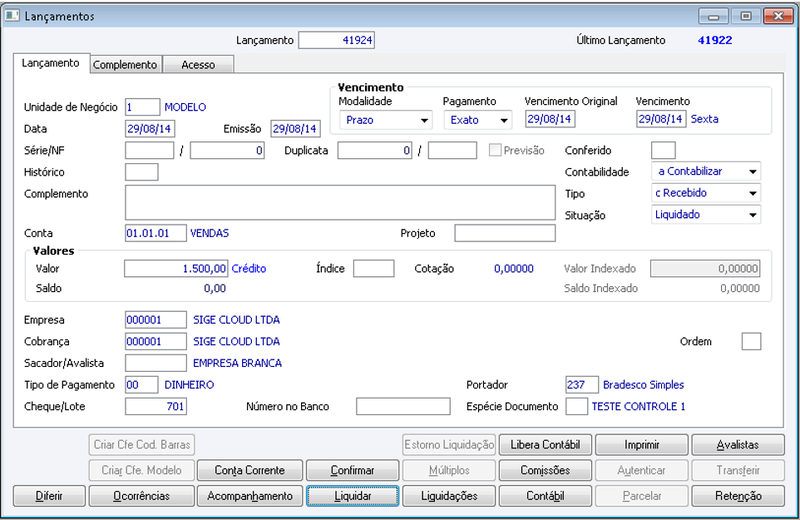Click the Libera Contábil button

pyautogui.click(x=545, y=445)
